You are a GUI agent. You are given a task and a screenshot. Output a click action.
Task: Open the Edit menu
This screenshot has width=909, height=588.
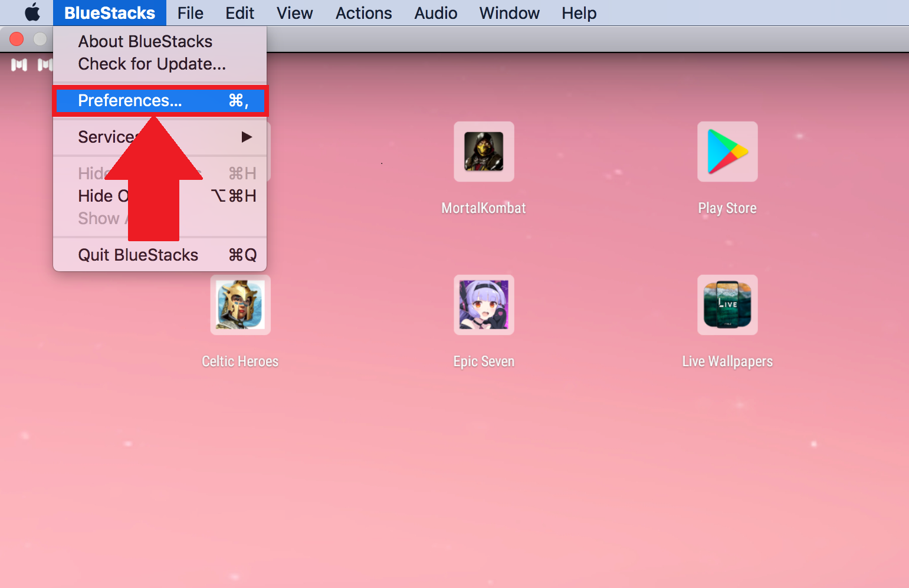click(x=239, y=13)
